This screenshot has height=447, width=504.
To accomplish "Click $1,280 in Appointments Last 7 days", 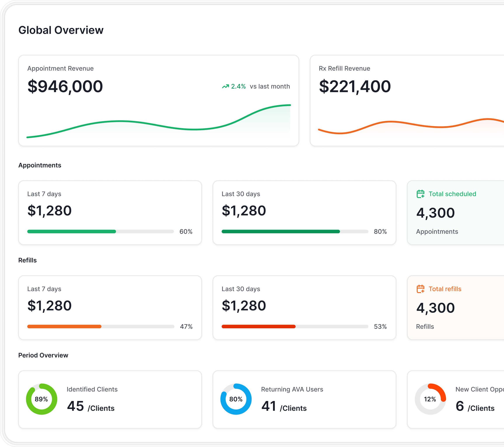I will pyautogui.click(x=50, y=211).
